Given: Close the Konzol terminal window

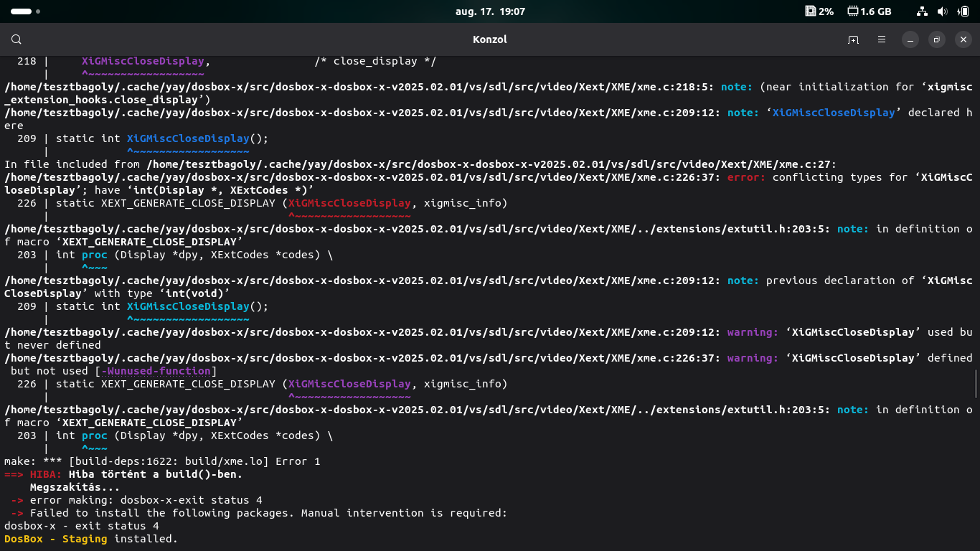Looking at the screenshot, I should click(x=963, y=39).
